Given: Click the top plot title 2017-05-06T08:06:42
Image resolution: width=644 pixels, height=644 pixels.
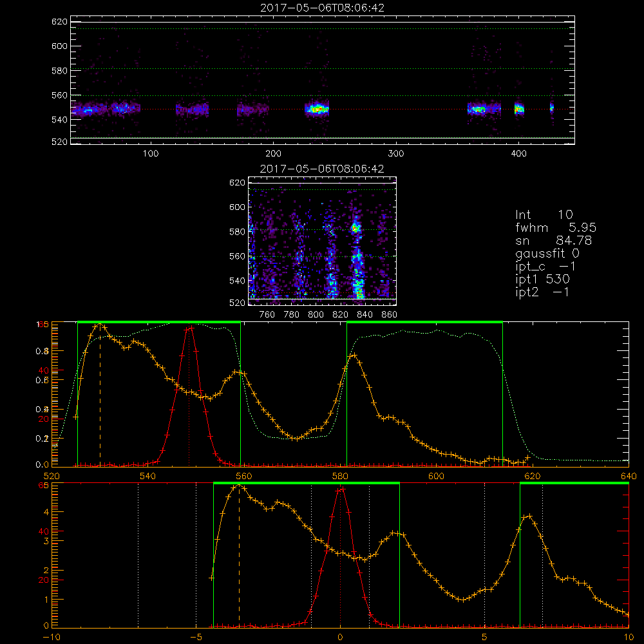Looking at the screenshot, I should (x=322, y=8).
